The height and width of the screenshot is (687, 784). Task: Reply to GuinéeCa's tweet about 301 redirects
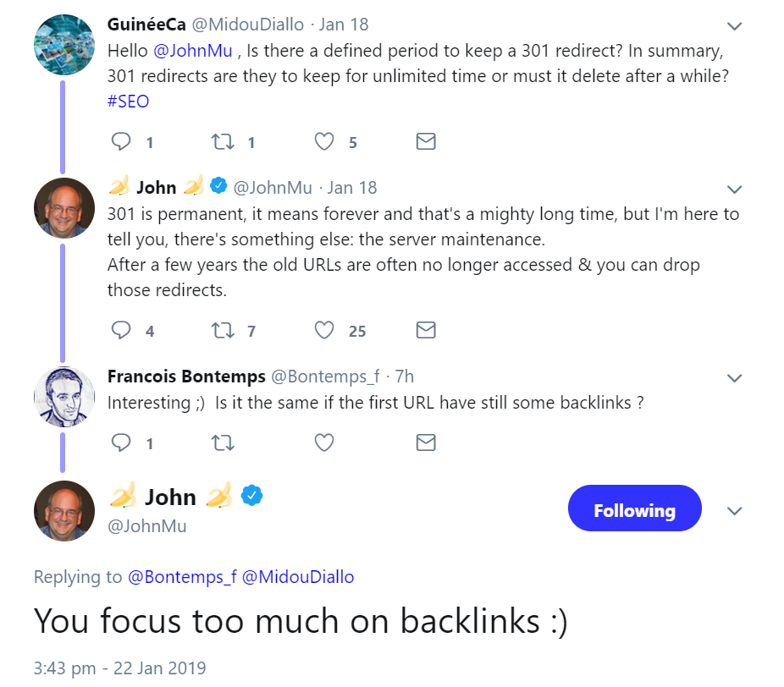121,141
